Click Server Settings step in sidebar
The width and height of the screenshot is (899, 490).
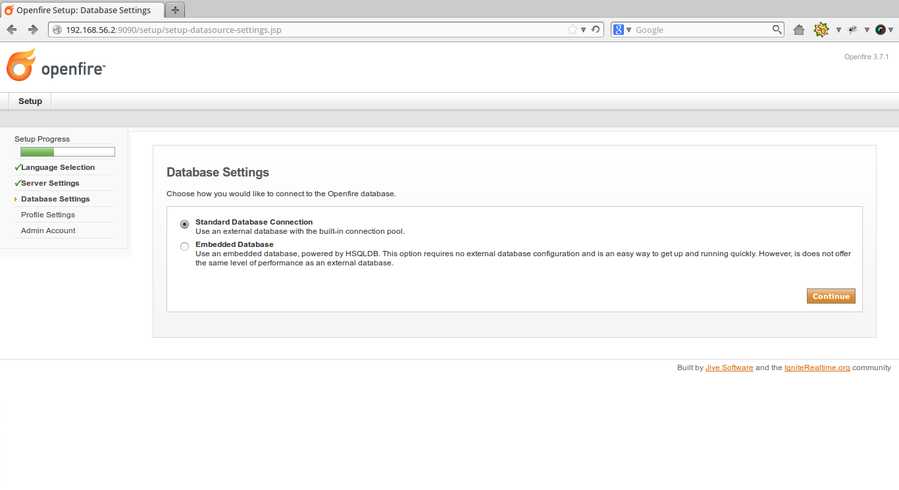click(50, 183)
